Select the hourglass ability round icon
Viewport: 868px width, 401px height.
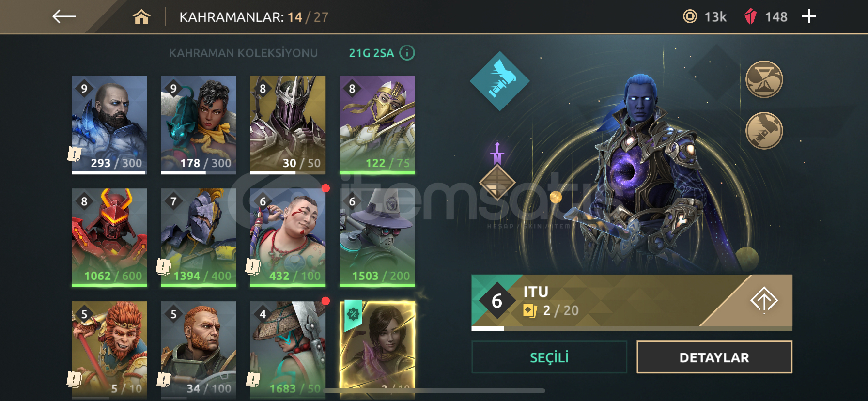[x=764, y=79]
